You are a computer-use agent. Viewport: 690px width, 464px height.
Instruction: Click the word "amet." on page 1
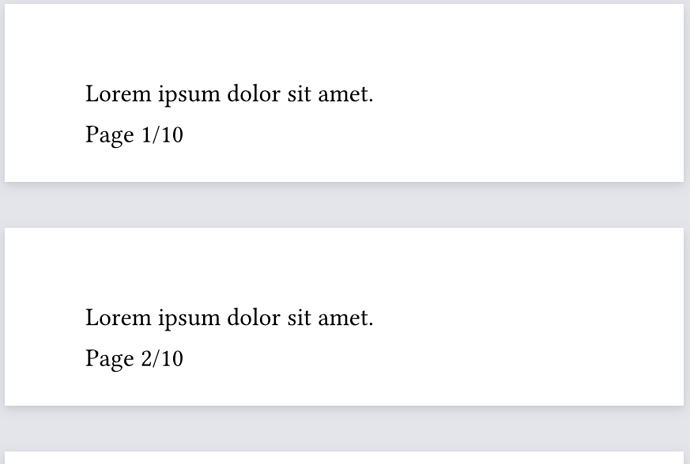[x=345, y=95]
